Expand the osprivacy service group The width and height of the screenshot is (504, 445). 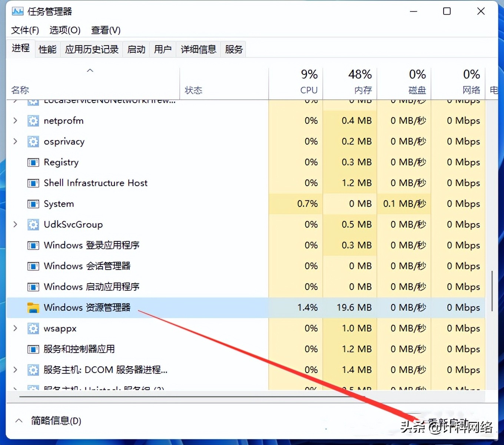coord(15,141)
